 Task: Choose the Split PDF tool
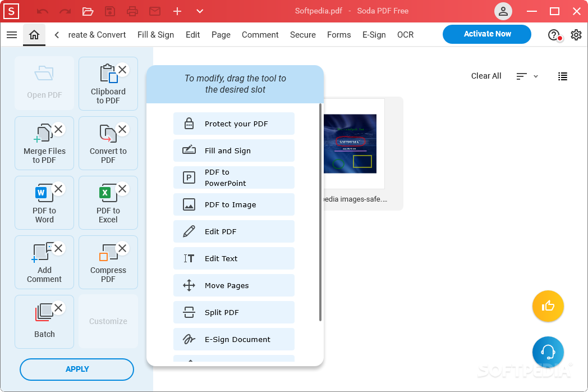pos(234,313)
